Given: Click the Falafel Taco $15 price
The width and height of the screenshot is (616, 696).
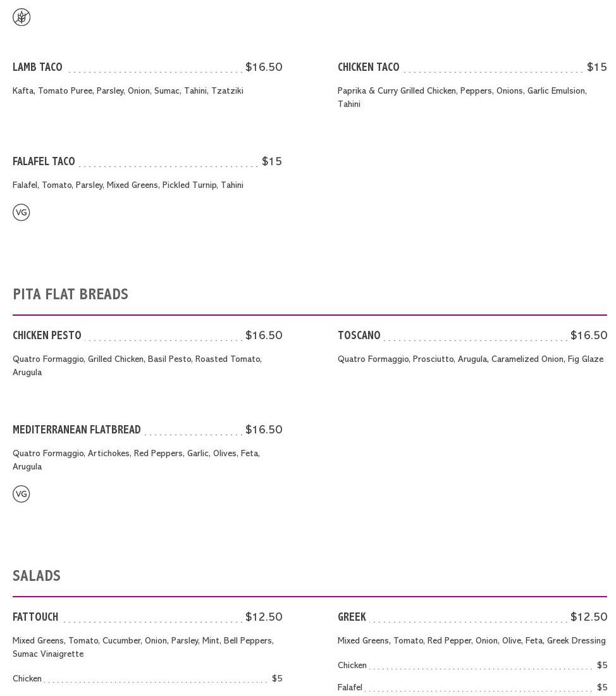Looking at the screenshot, I should [x=272, y=161].
